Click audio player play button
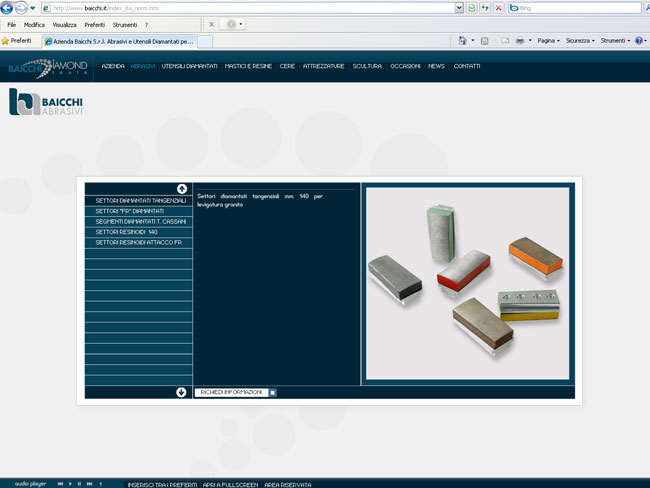Image resolution: width=650 pixels, height=488 pixels. point(70,484)
